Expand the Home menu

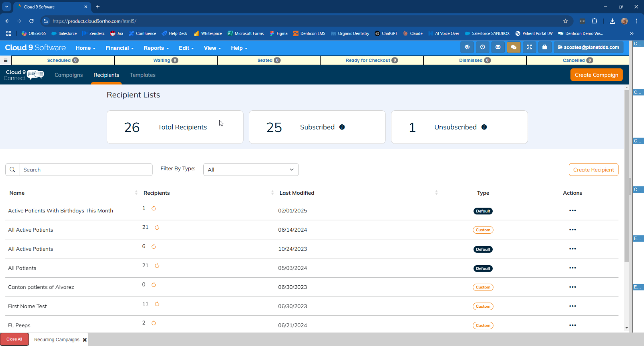(85, 48)
